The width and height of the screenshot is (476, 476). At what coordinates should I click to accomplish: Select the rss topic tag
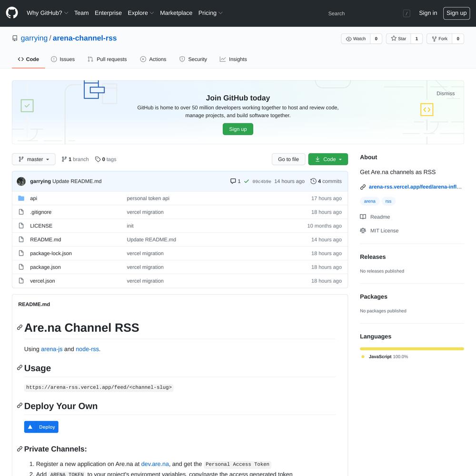(x=388, y=201)
